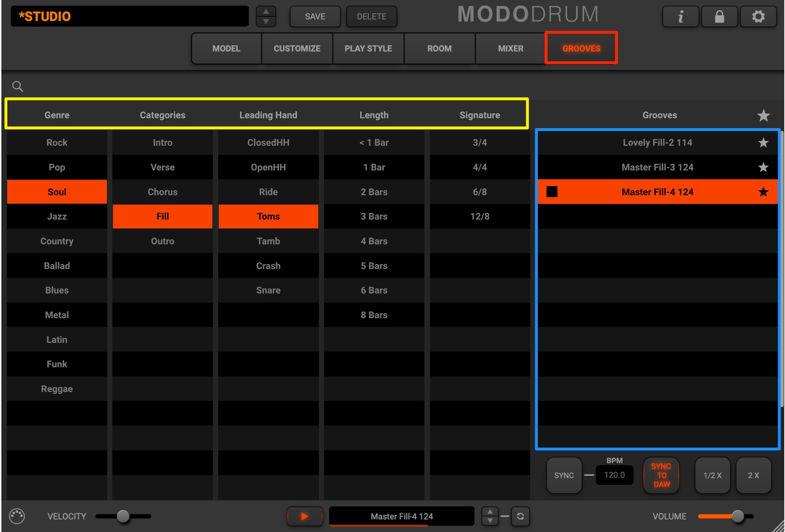Click the STUDIO preset name field
The image size is (785, 532).
click(130, 16)
